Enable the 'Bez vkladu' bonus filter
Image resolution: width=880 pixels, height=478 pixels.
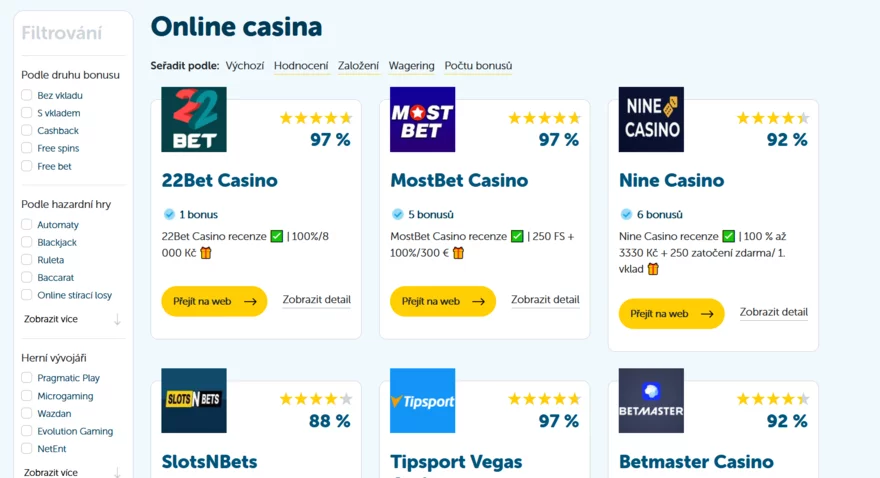click(27, 96)
